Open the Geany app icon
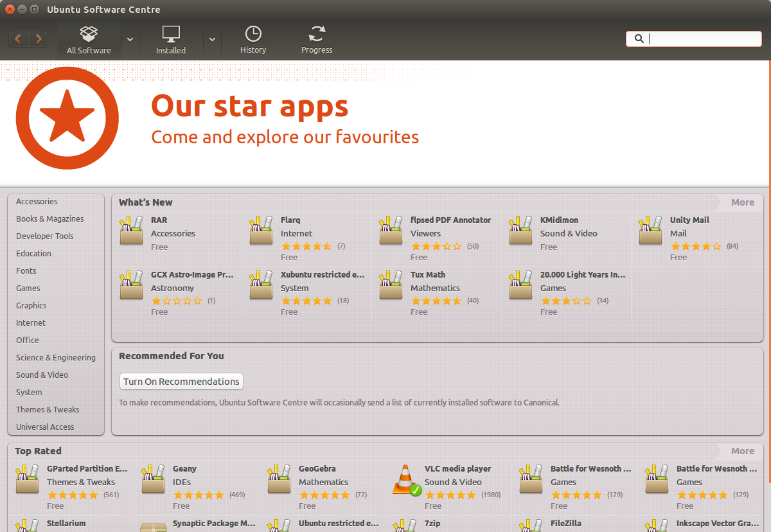This screenshot has width=771, height=532. pos(154,479)
